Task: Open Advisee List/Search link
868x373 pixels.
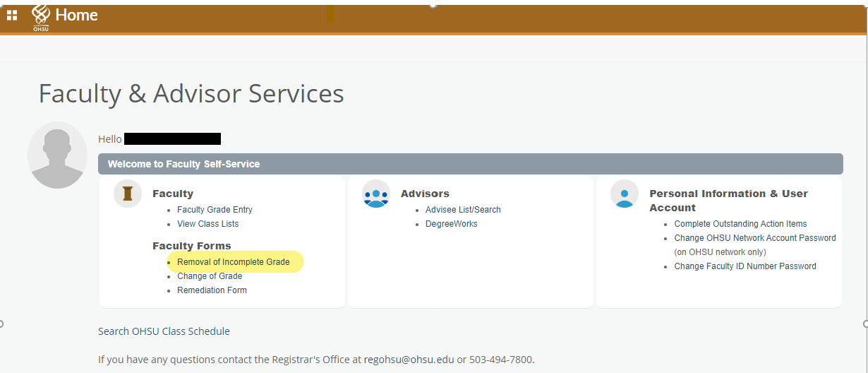Action: pos(463,210)
